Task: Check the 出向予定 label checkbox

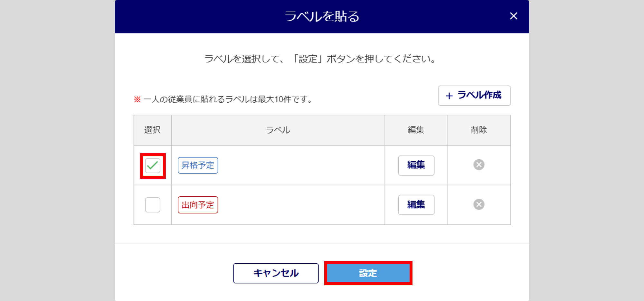Action: [153, 205]
